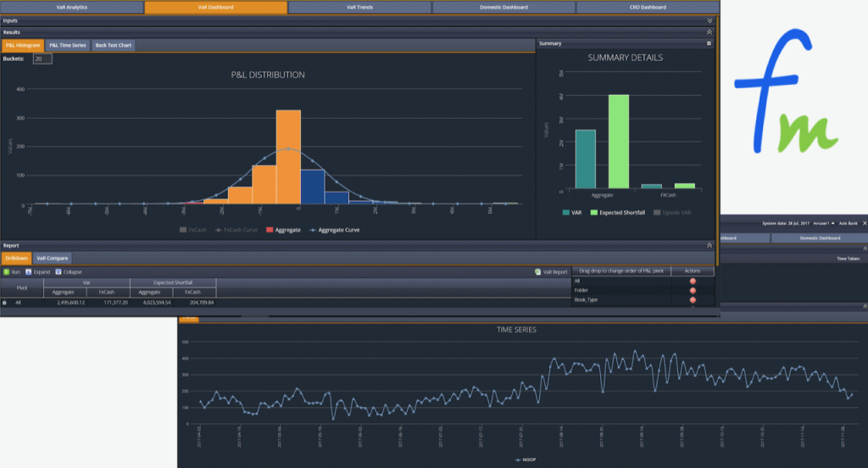
Task: Collapse the Report section chevron
Action: coord(709,245)
